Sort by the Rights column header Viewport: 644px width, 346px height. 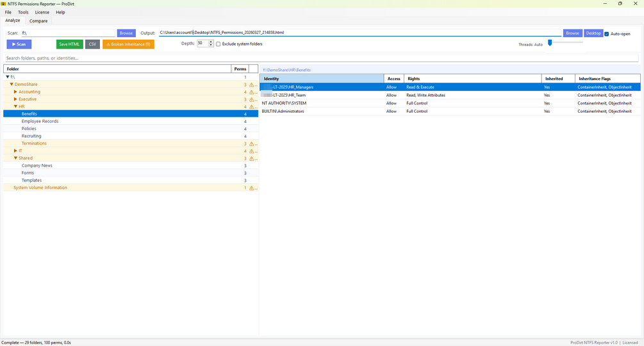pos(473,78)
